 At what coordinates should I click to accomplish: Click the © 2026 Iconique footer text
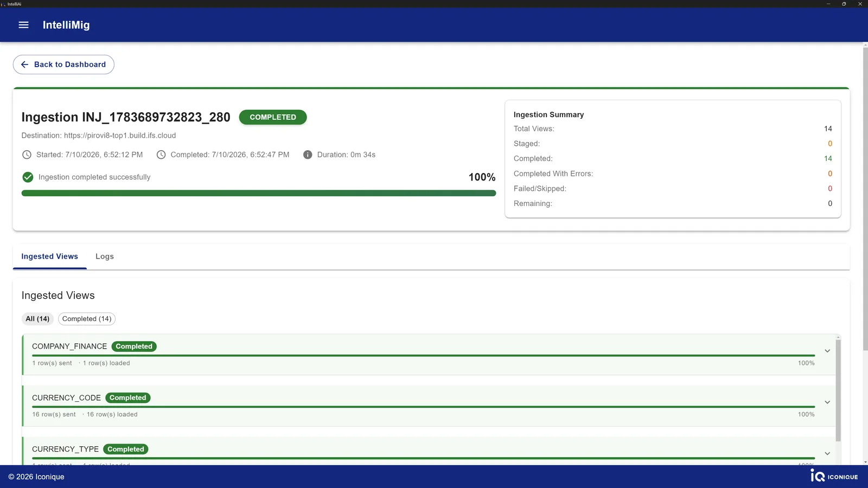point(36,477)
